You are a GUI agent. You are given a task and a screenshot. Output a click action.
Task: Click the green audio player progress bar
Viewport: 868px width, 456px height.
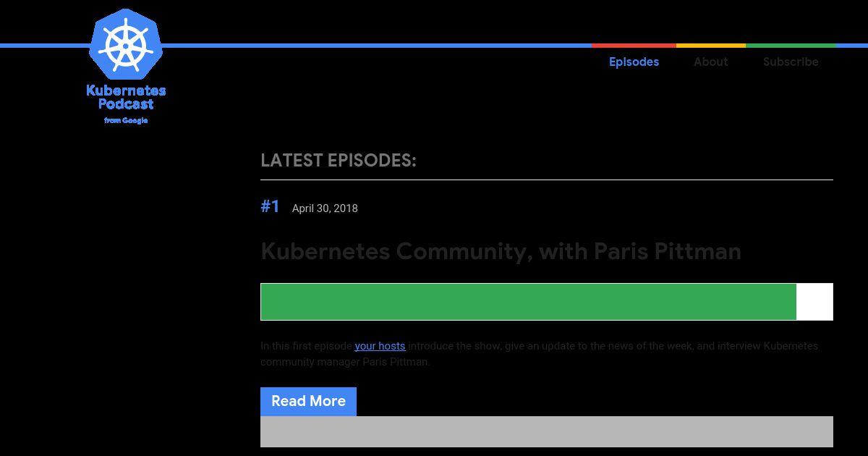(528, 302)
